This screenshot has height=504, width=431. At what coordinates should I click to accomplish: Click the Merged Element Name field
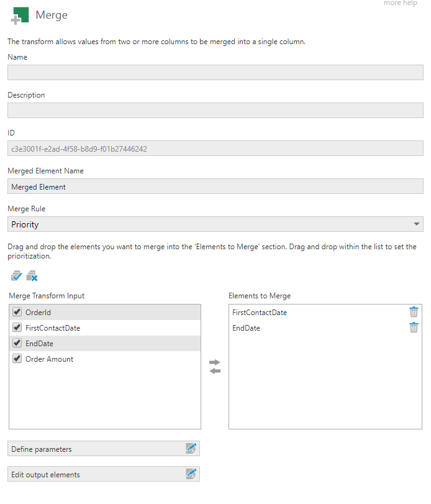tap(215, 186)
